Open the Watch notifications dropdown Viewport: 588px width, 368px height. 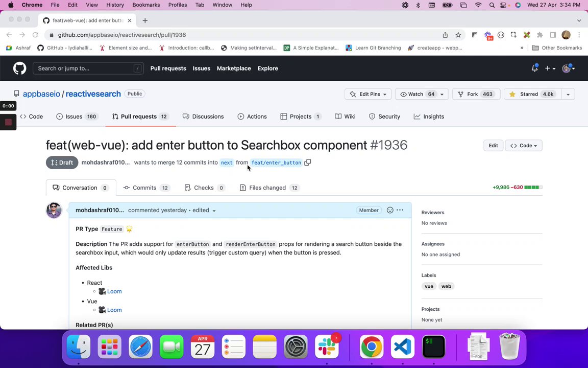(x=422, y=94)
